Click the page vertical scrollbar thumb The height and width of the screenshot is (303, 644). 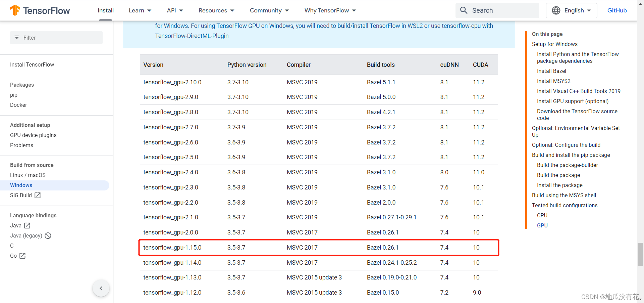click(x=640, y=254)
